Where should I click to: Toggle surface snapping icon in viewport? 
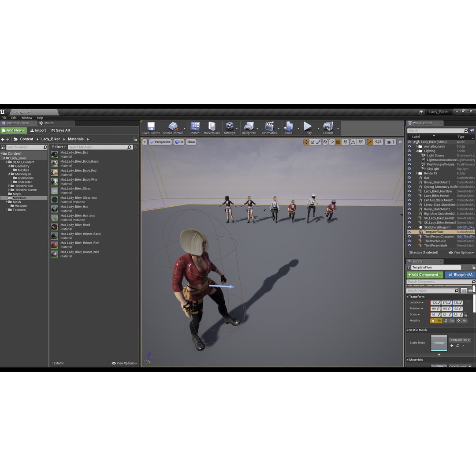pos(332,142)
